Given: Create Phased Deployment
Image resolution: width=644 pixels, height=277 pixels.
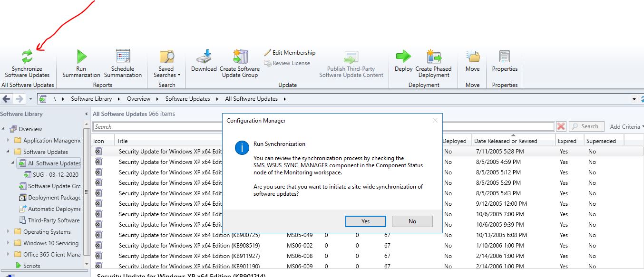Looking at the screenshot, I should [x=433, y=62].
